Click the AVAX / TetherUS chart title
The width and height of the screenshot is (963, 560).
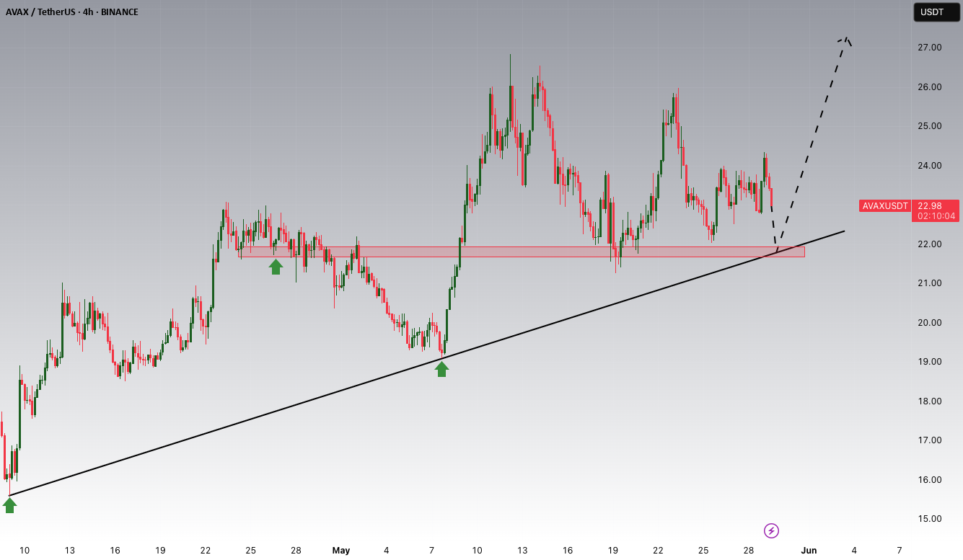tap(44, 12)
